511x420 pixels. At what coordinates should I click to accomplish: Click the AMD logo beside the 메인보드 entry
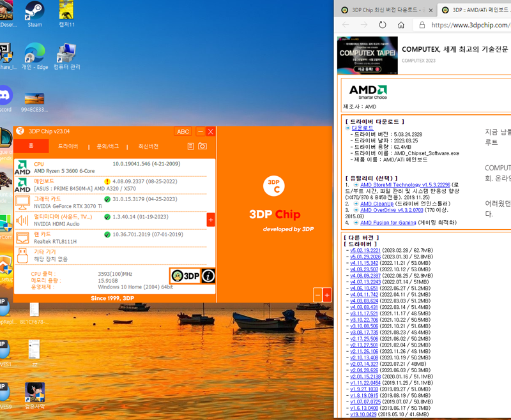22,185
